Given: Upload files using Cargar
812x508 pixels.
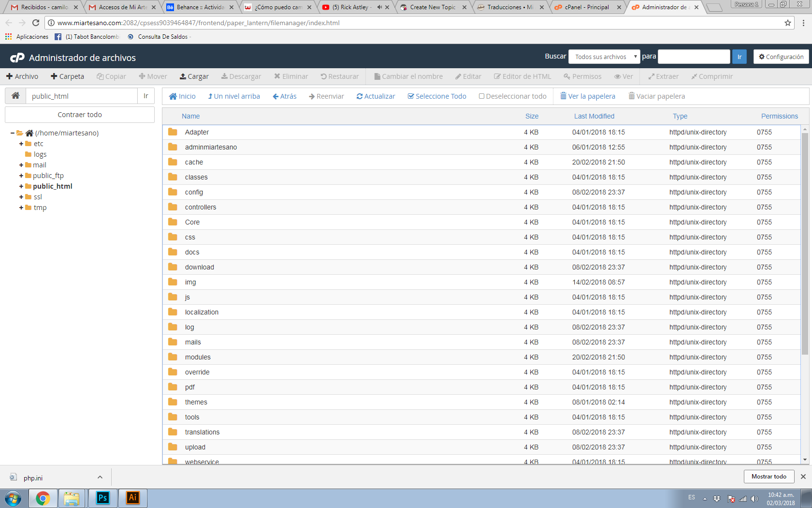Looking at the screenshot, I should click(194, 76).
